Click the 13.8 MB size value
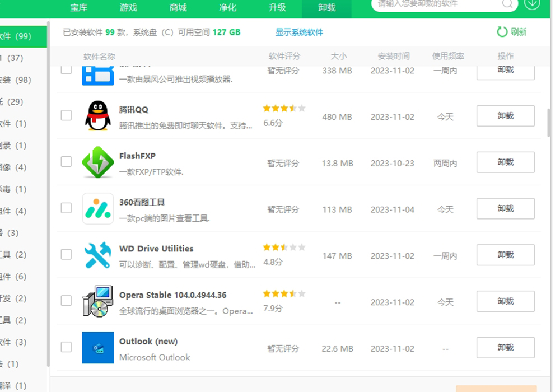The width and height of the screenshot is (560, 392). [x=338, y=164]
